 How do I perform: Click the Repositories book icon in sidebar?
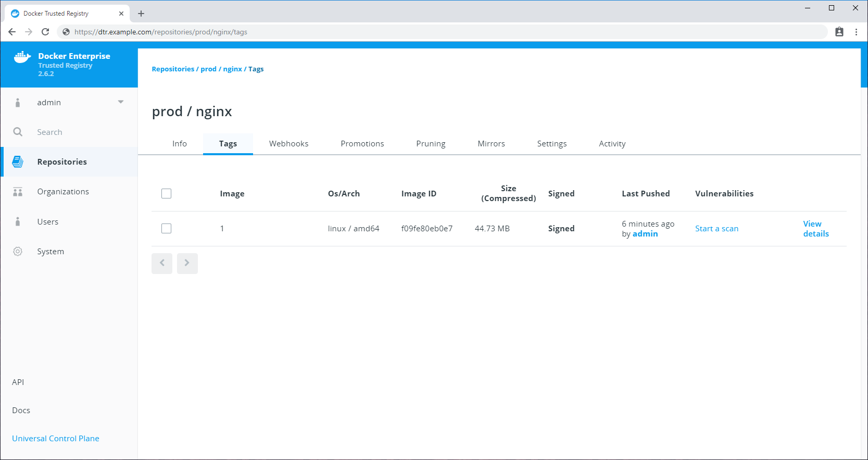click(18, 162)
